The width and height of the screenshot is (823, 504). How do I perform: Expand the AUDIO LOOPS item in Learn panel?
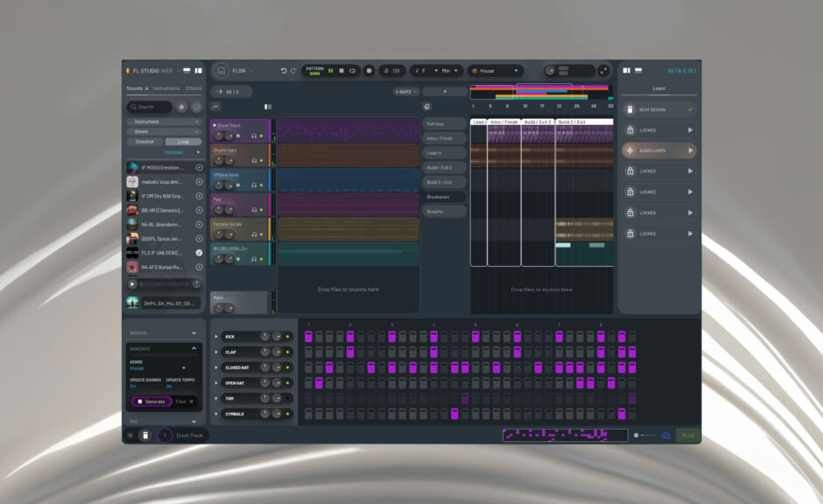691,150
